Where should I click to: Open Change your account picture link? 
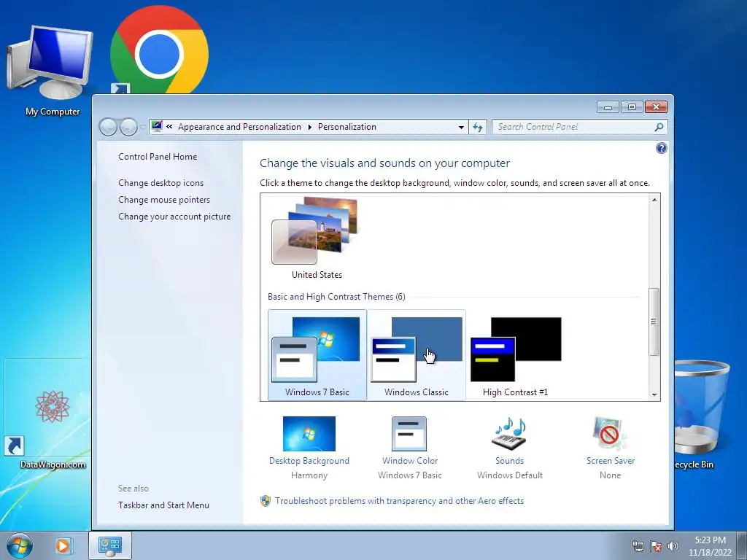point(174,217)
